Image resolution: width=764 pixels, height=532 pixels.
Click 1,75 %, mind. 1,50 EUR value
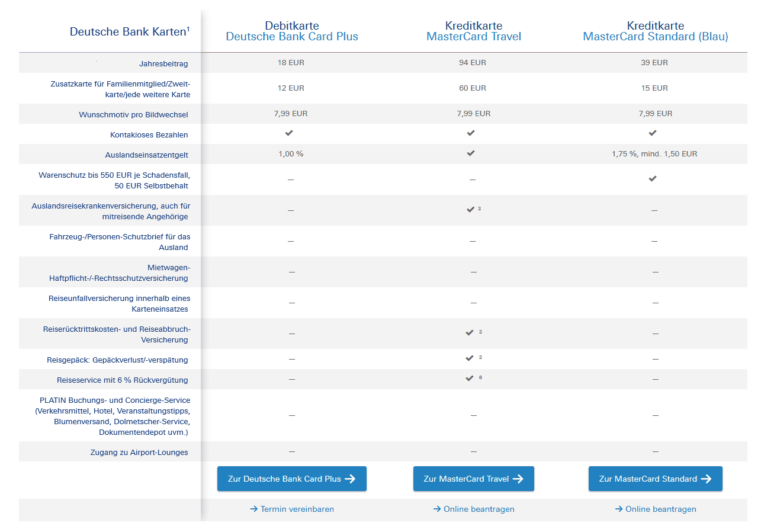(x=654, y=153)
